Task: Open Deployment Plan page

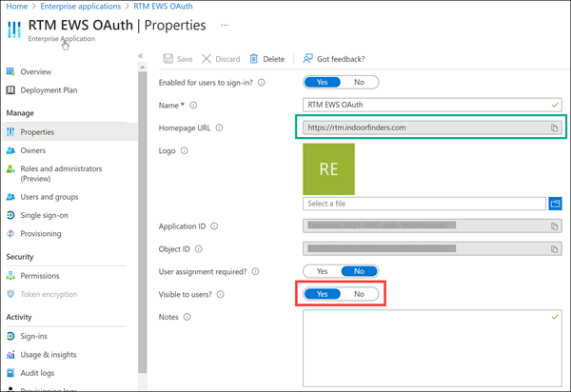Action: click(49, 90)
